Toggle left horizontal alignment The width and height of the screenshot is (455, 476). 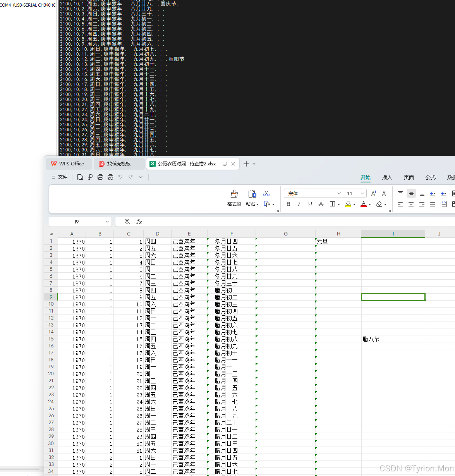click(400, 204)
